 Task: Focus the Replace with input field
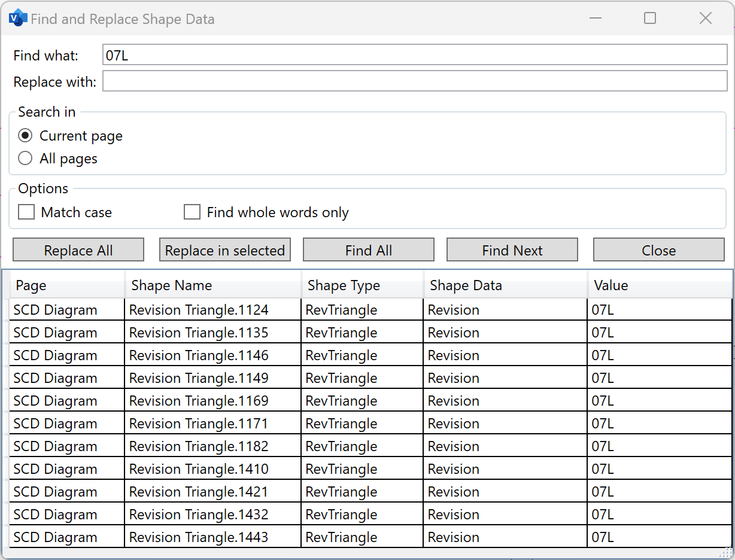tap(415, 81)
